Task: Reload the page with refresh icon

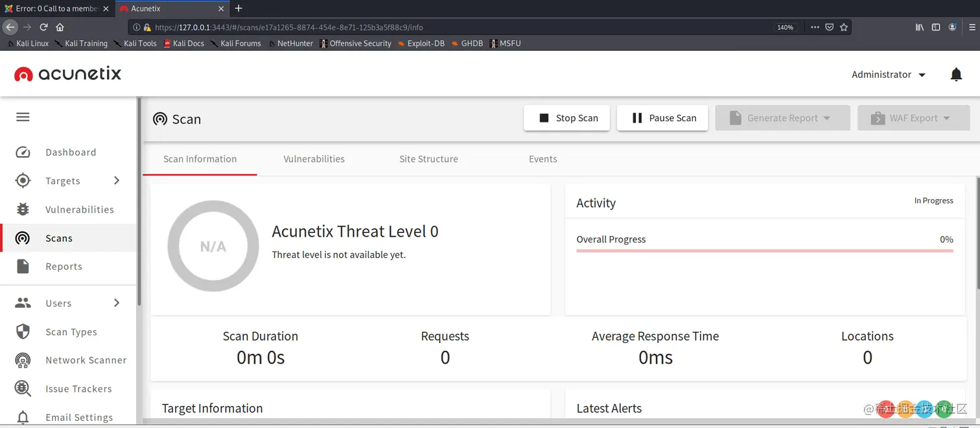Action: [x=43, y=27]
